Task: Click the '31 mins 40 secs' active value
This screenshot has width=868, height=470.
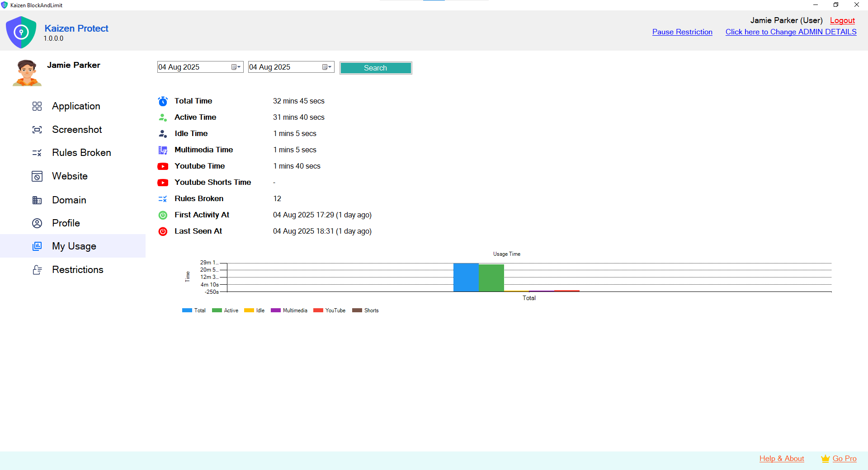Action: 299,117
